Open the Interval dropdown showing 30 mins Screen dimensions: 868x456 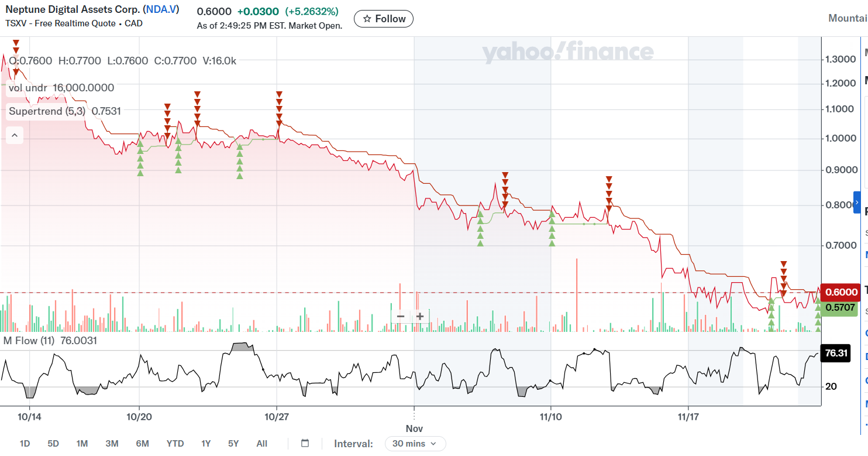click(x=415, y=444)
